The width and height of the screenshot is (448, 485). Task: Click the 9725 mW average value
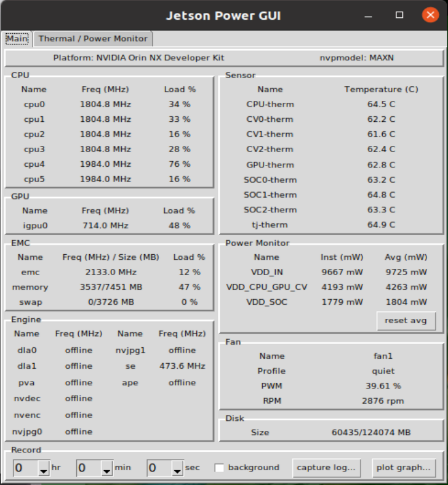[x=406, y=272]
